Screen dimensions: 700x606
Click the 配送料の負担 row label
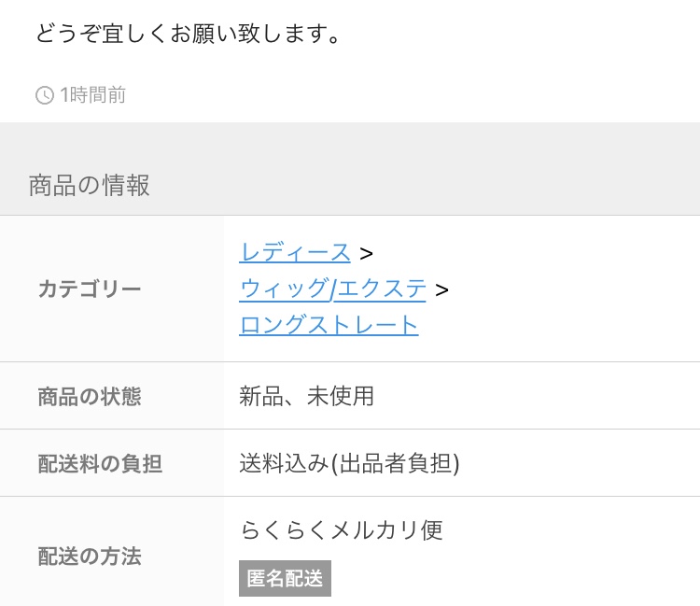100,463
